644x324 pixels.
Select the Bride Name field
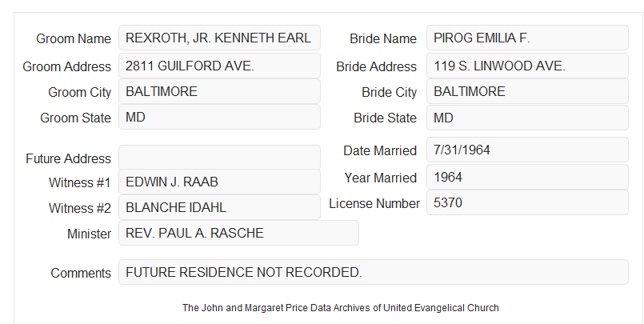tap(527, 38)
